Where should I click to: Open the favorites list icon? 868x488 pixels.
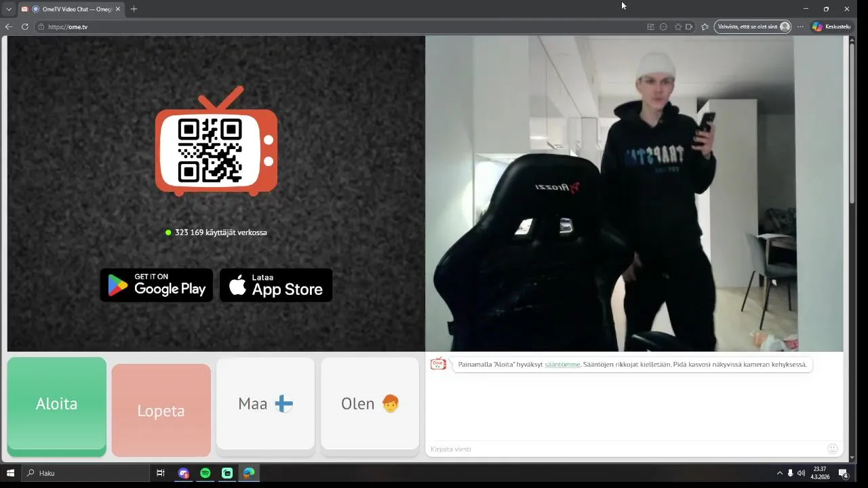705,26
